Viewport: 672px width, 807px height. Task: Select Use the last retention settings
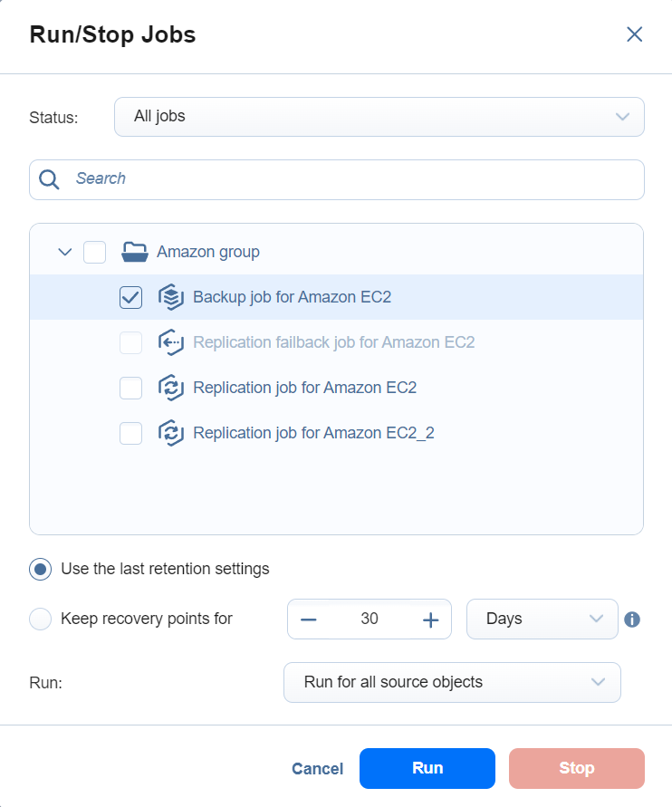[41, 569]
